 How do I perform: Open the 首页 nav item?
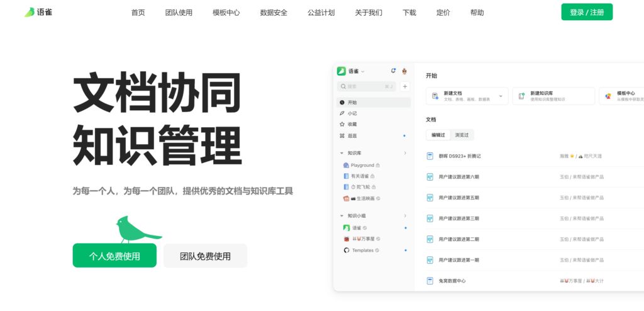[138, 13]
